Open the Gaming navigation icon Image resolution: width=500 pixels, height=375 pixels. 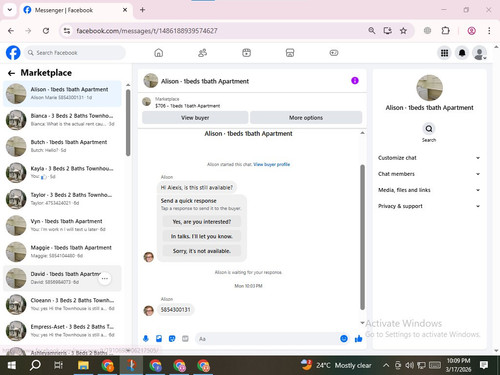(x=334, y=53)
